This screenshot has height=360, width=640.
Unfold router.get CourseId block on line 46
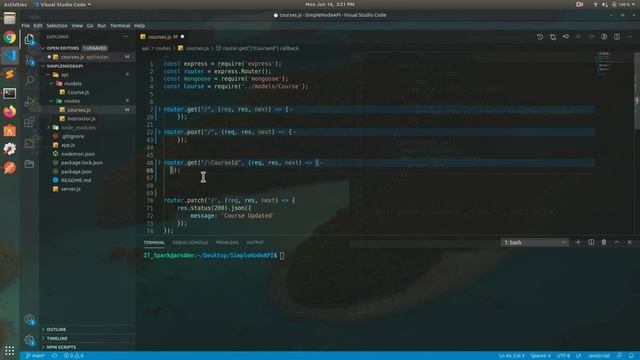[x=160, y=163]
